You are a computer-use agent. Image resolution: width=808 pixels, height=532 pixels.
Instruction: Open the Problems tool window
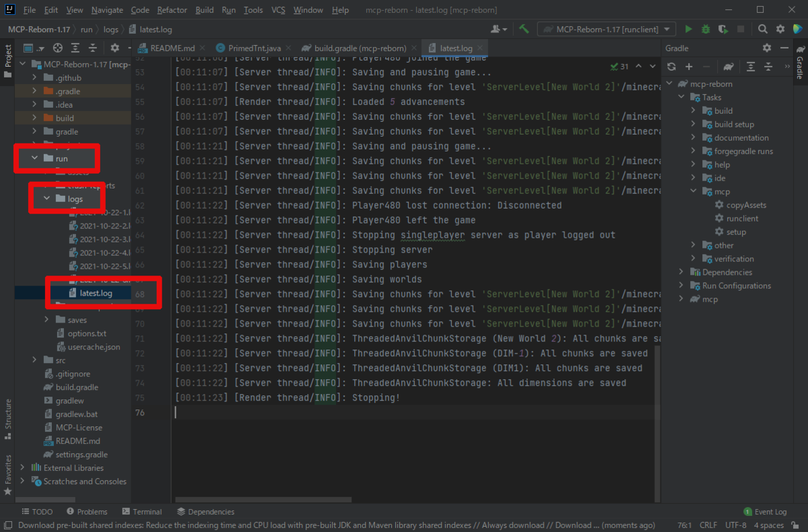pyautogui.click(x=87, y=512)
